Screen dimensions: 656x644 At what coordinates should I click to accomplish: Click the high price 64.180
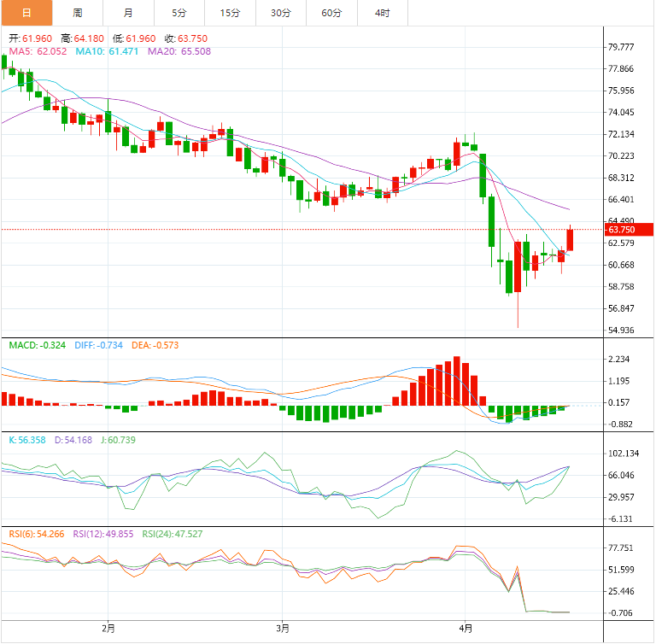click(89, 38)
